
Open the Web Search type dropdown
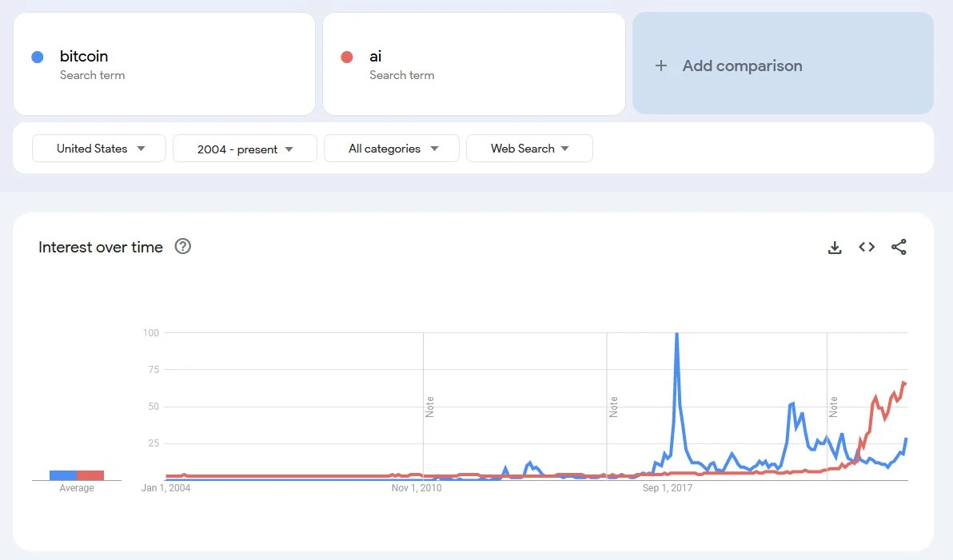coord(529,149)
